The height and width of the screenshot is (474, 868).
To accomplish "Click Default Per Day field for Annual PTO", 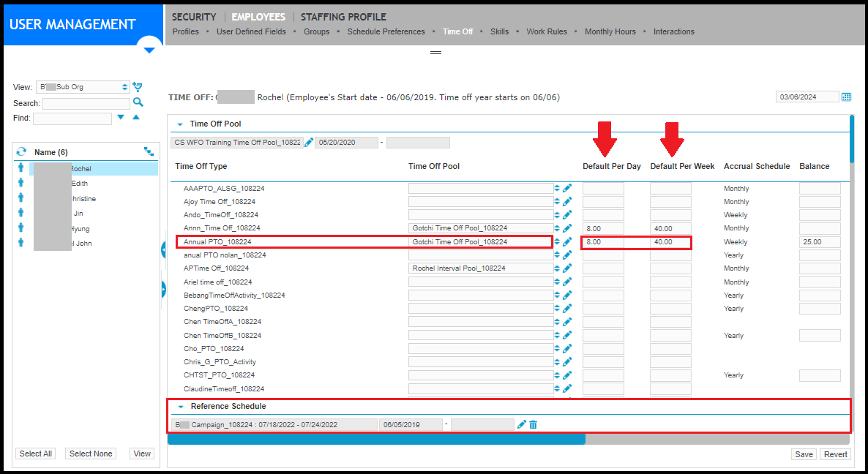I will click(x=603, y=242).
